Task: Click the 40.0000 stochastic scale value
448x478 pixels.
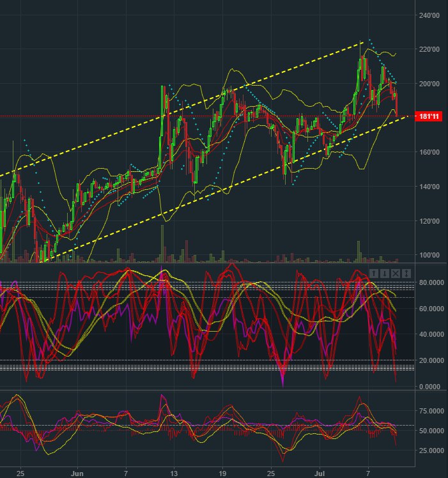Action: tap(431, 334)
